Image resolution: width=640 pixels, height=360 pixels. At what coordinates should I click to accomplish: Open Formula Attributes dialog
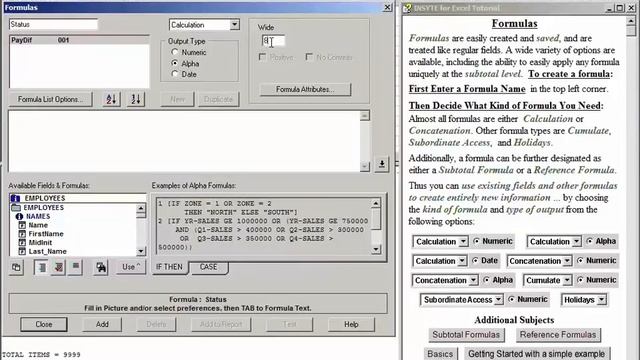305,89
